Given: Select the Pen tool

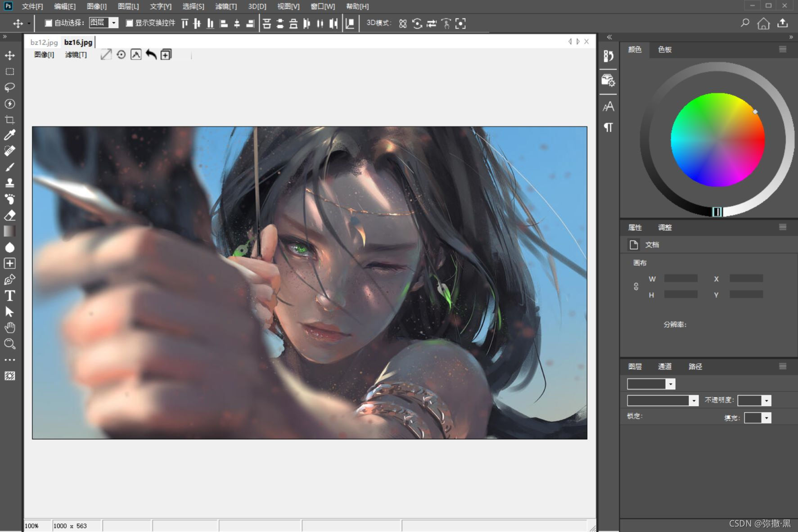Looking at the screenshot, I should 9,280.
